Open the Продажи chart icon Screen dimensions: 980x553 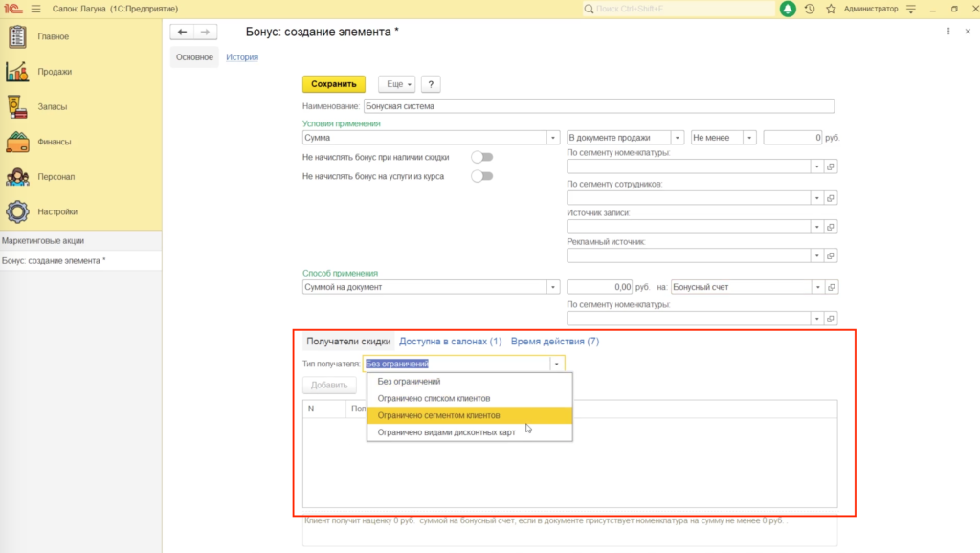click(x=17, y=71)
